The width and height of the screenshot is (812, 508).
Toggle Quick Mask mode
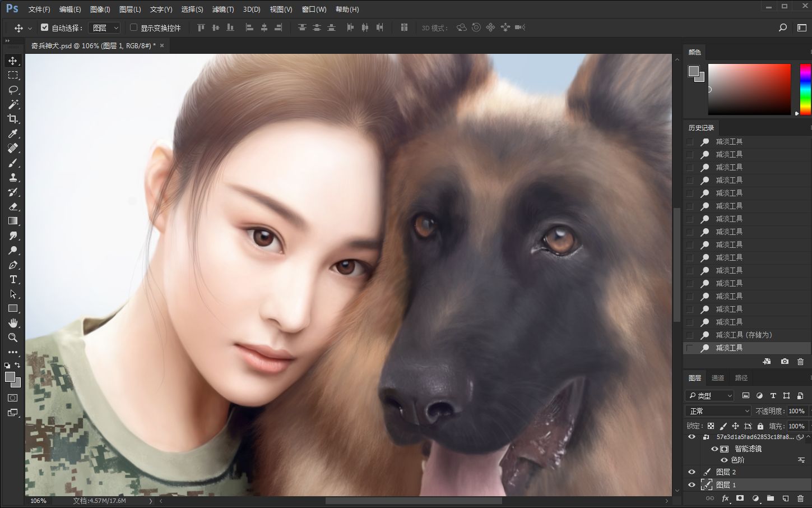(x=13, y=398)
